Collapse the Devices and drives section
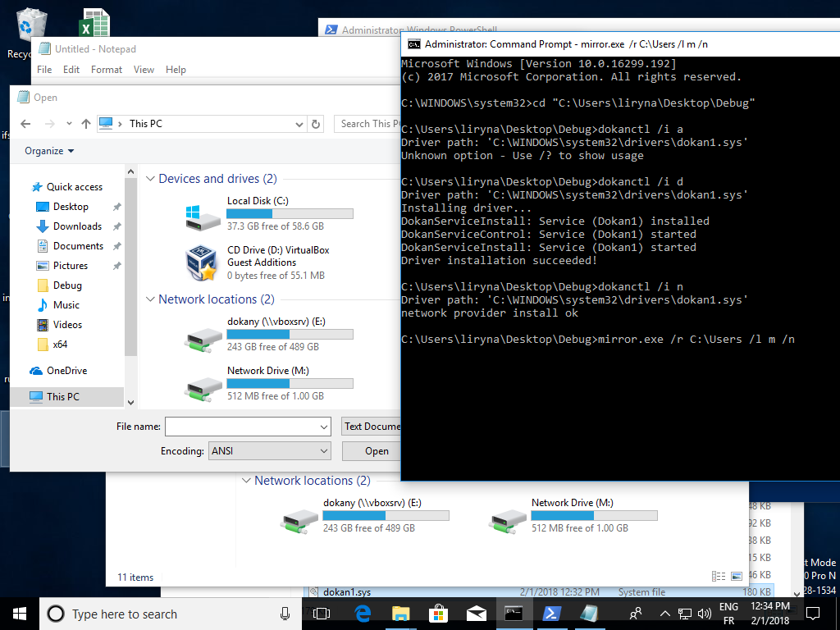 150,178
